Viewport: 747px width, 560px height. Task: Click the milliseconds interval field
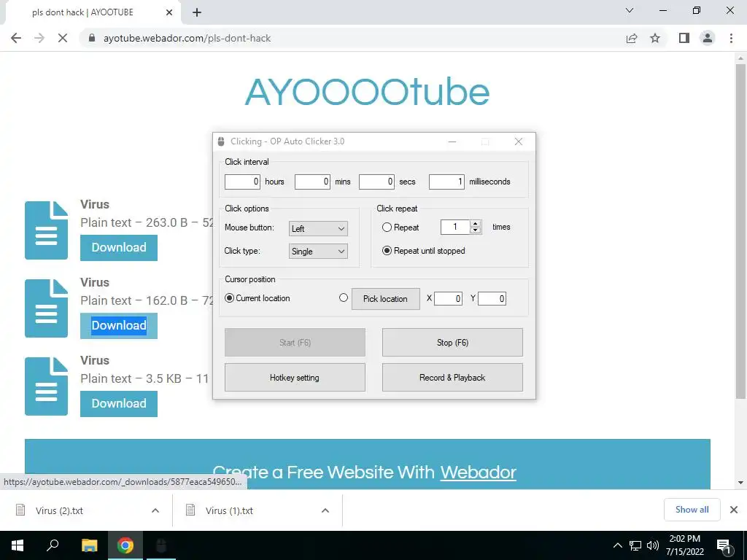(x=446, y=182)
